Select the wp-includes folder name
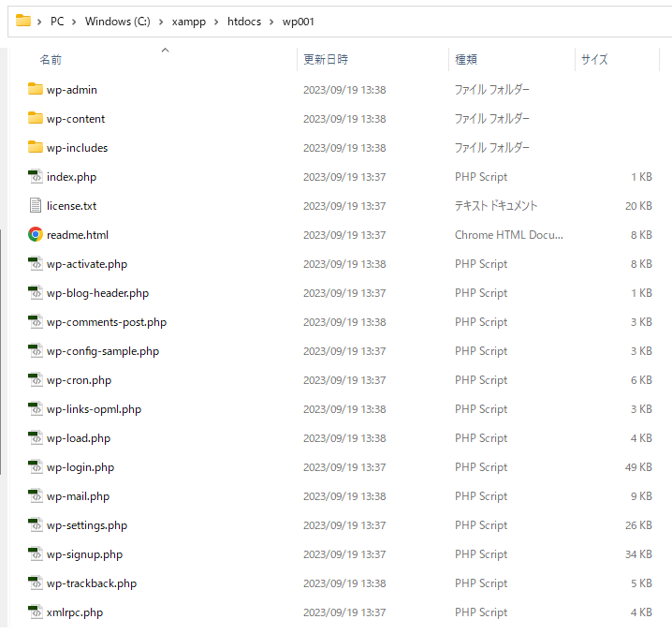672x634 pixels. point(77,148)
